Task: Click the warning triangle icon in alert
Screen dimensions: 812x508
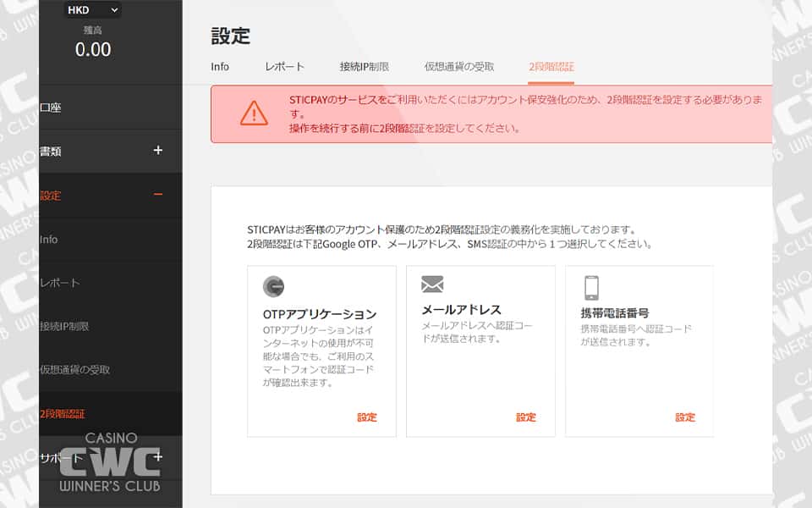Action: (254, 113)
